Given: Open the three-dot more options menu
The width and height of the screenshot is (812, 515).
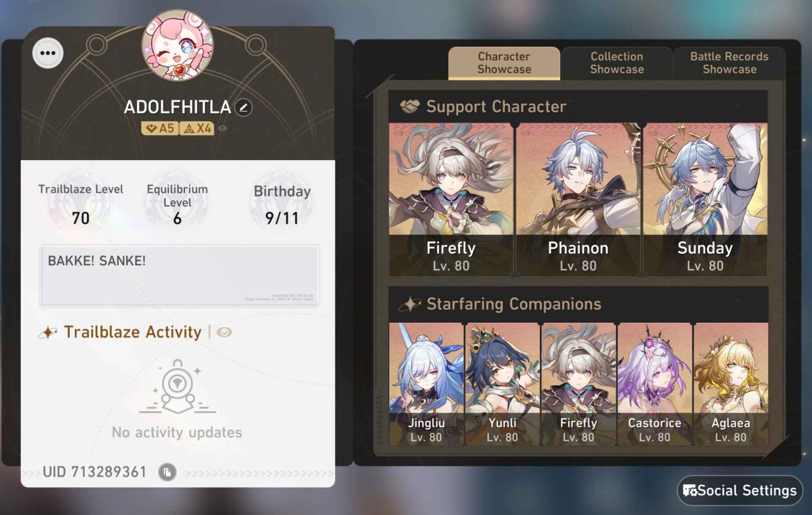Looking at the screenshot, I should (48, 53).
